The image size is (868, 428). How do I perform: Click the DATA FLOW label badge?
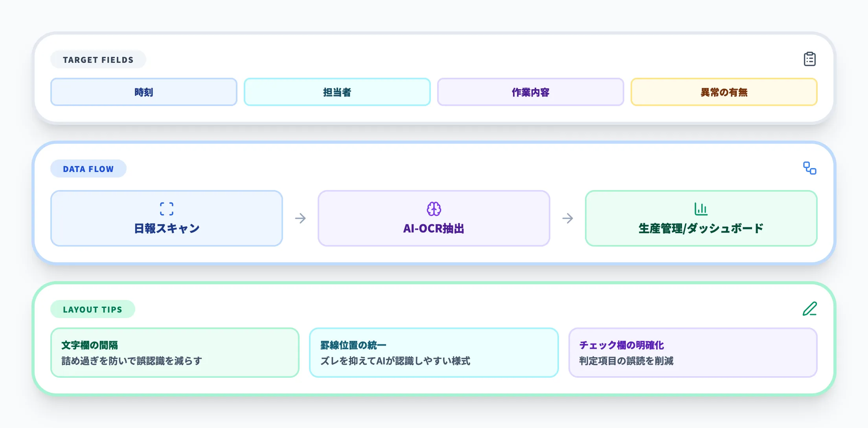pyautogui.click(x=88, y=169)
